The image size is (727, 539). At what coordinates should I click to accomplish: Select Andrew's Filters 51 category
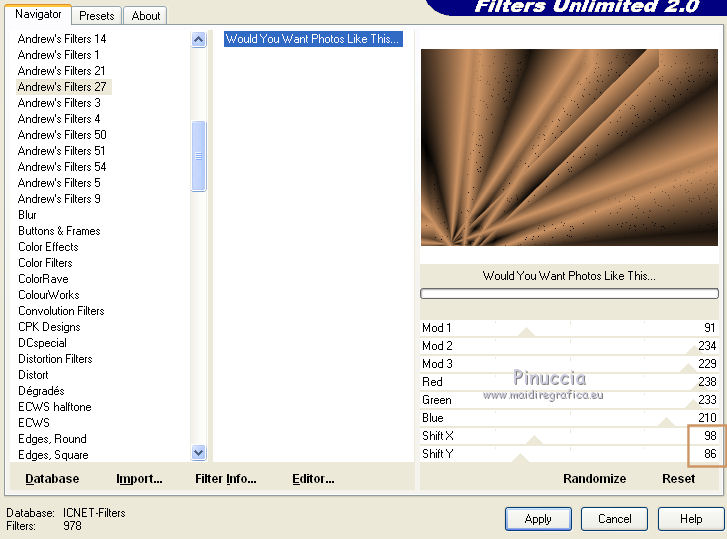point(62,151)
